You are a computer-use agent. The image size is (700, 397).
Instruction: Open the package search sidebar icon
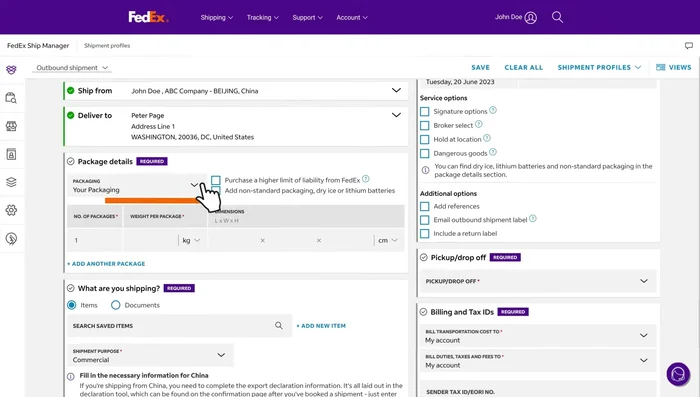click(x=11, y=98)
